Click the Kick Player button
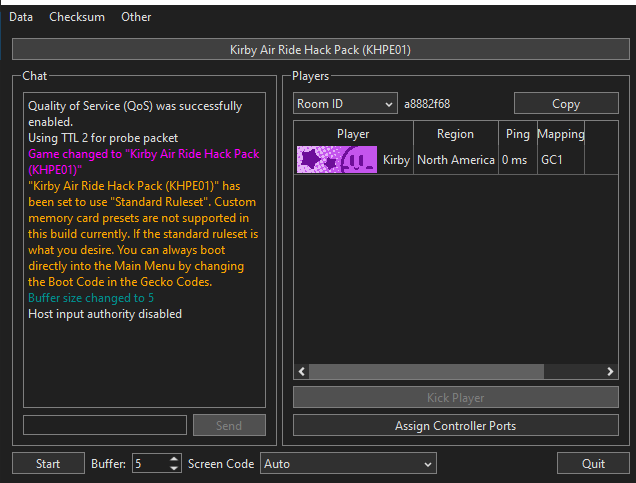Image resolution: width=636 pixels, height=483 pixels. pos(456,397)
